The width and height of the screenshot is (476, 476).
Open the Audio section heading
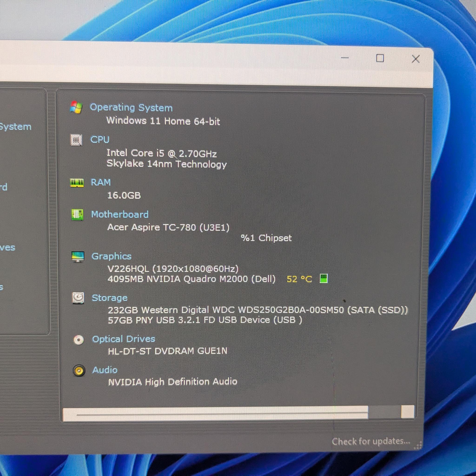pyautogui.click(x=105, y=370)
